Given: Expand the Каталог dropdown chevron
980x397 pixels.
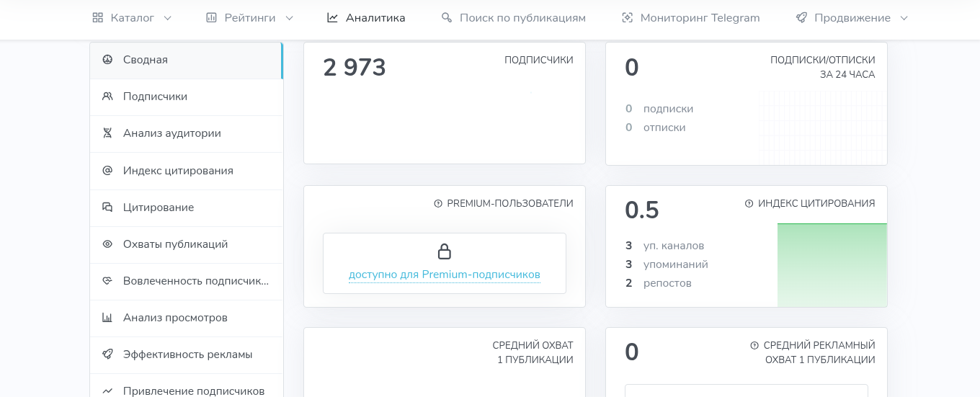Looking at the screenshot, I should coord(167,18).
